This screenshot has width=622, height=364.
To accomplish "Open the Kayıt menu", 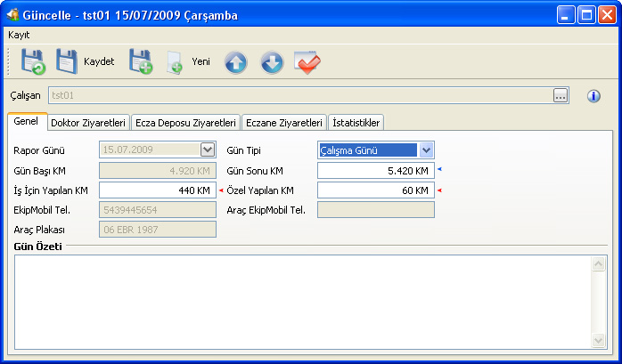I will point(19,34).
